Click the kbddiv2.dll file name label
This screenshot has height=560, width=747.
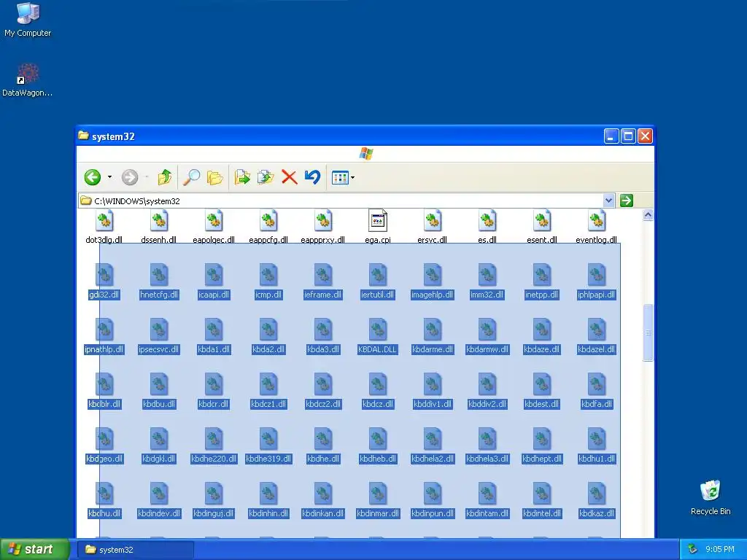[x=487, y=404]
